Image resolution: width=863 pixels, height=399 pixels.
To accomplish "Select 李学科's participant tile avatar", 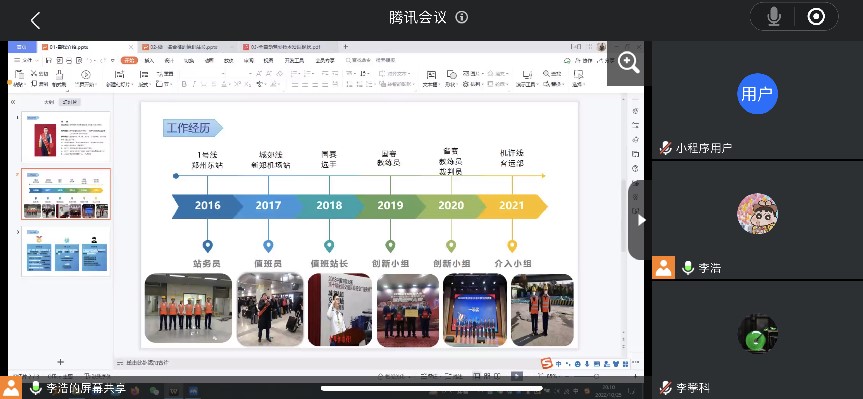I will coord(757,334).
